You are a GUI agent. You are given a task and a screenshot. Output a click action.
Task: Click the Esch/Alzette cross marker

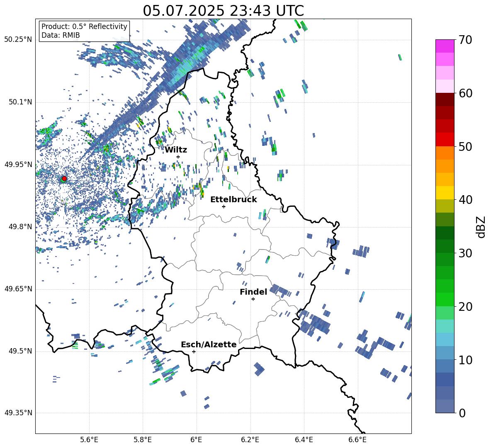click(x=194, y=351)
